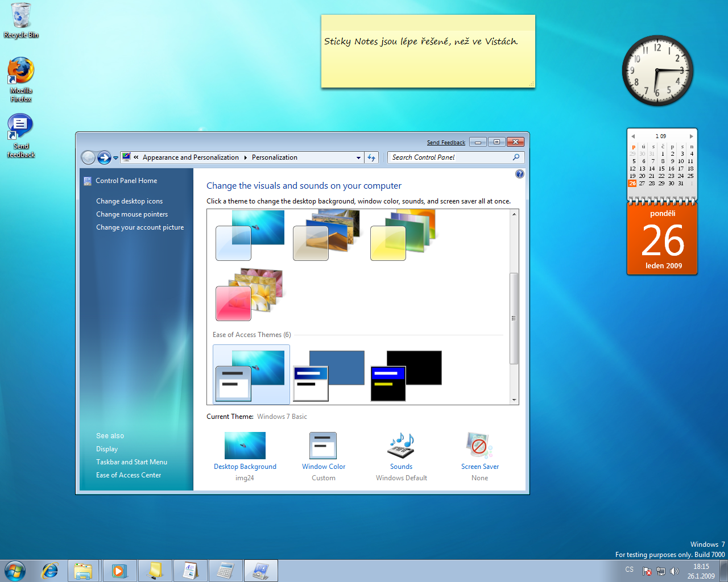Screen dimensions: 728x582
Task: Select the Mozilla Firefox desktop shortcut
Action: click(x=21, y=79)
